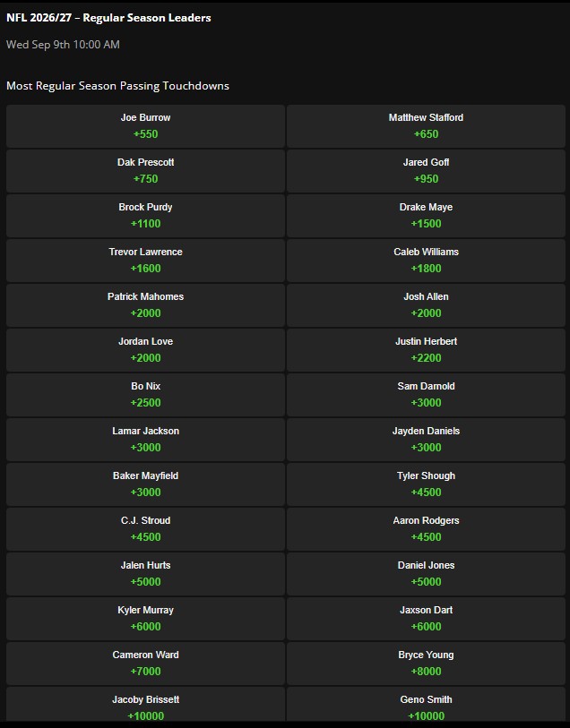Screen dimensions: 570x728
Task: Add Drake Maye +1500 to betslip
Action: pos(426,216)
